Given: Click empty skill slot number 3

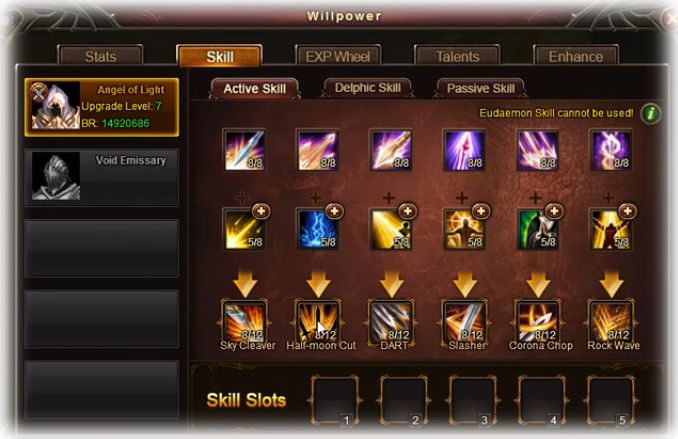Looking at the screenshot, I should (x=473, y=401).
